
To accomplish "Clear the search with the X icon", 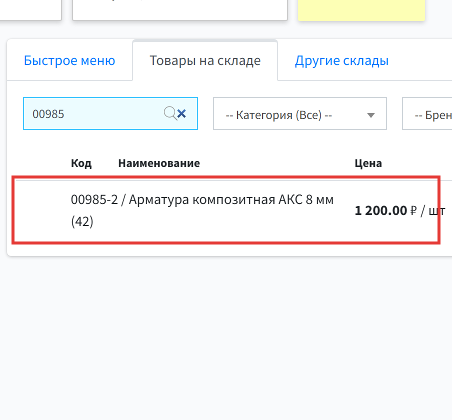I will tap(182, 114).
